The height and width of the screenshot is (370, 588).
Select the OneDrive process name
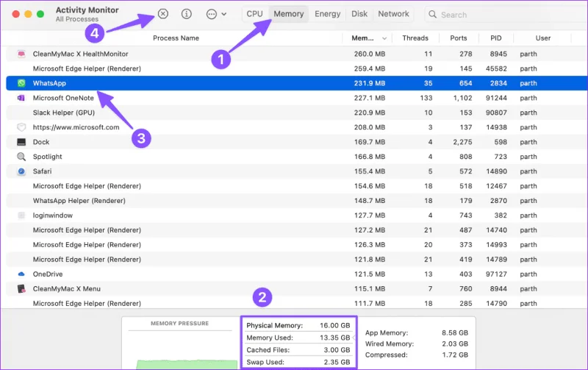48,274
